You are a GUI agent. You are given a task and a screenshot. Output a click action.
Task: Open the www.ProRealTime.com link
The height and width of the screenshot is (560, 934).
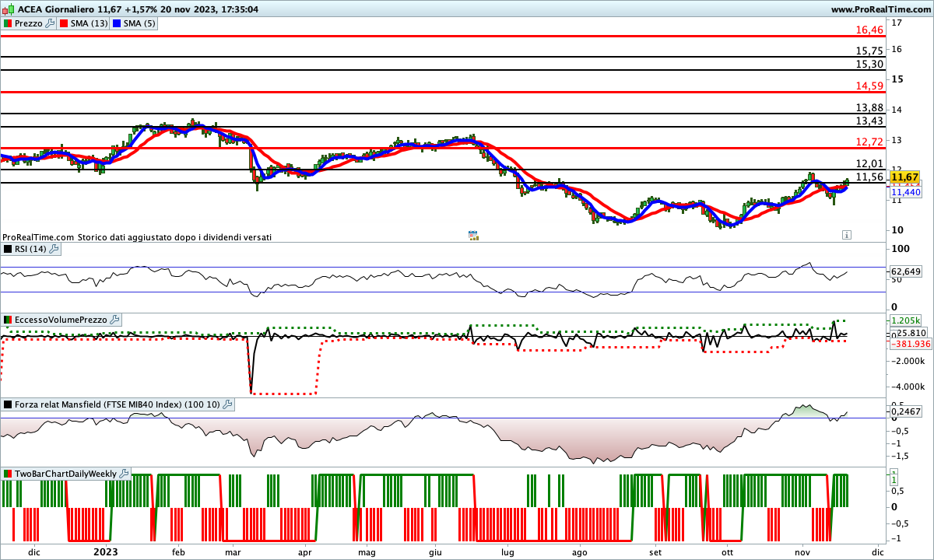(880, 9)
